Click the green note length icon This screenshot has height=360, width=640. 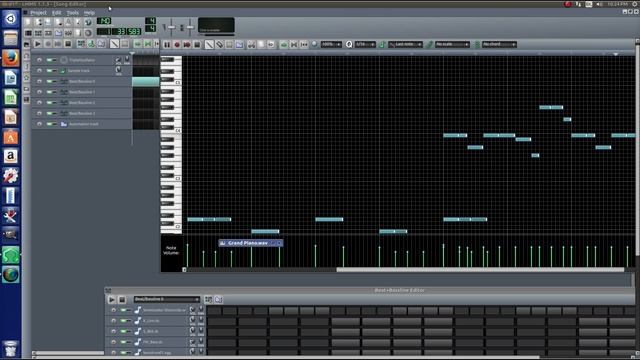point(382,44)
